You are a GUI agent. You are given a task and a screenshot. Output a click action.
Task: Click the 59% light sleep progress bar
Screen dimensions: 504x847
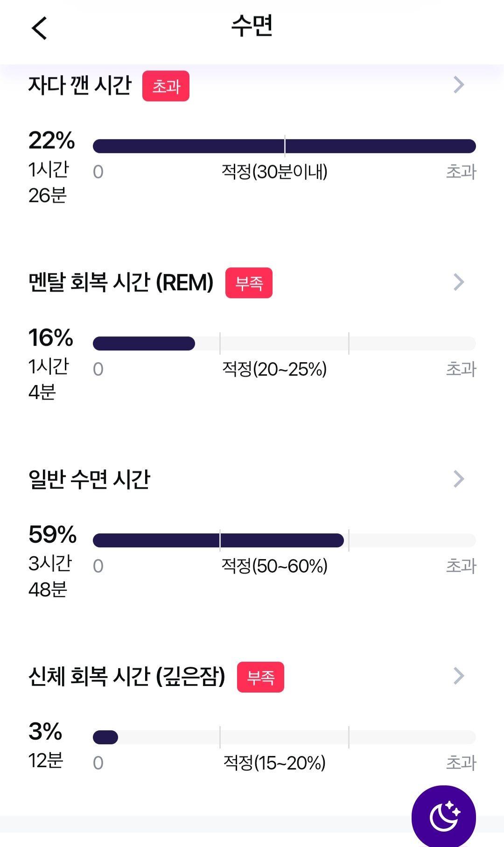(x=284, y=540)
